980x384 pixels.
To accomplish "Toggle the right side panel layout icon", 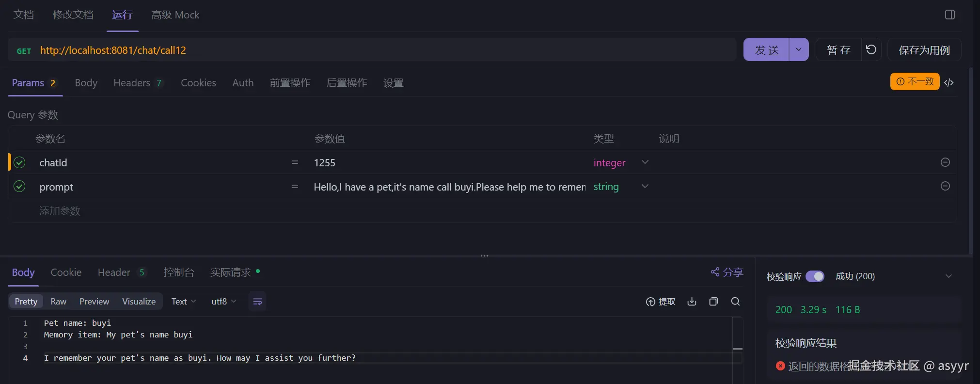I will (949, 15).
